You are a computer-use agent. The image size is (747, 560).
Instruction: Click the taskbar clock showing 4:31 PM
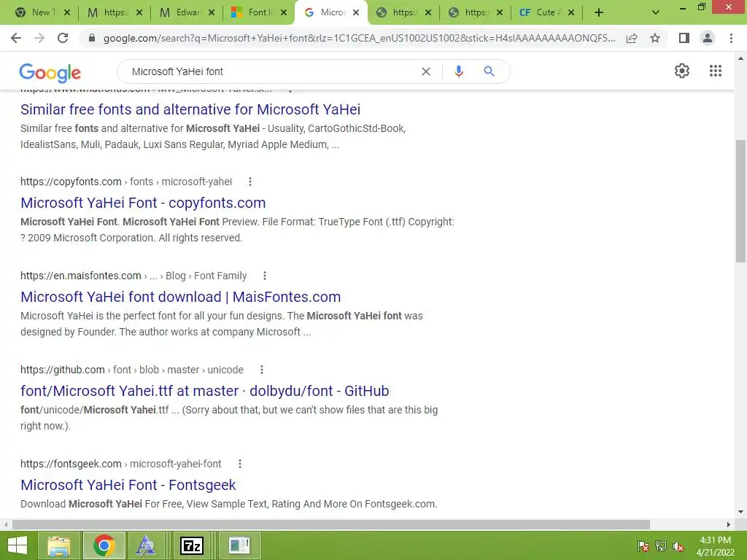point(715,546)
